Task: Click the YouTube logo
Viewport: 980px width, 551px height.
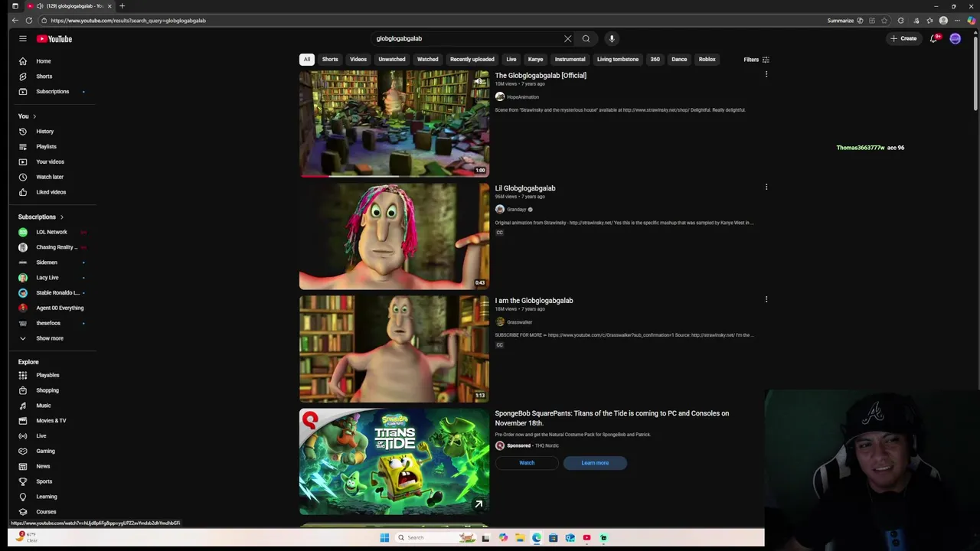Action: [54, 39]
